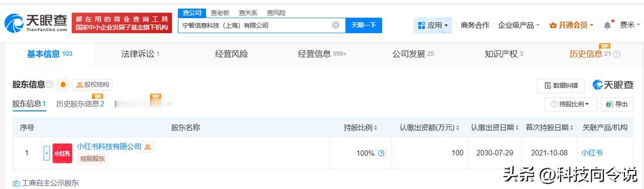Image resolution: width=644 pixels, height=189 pixels.
Task: Expand the 小红书科技有限公司 shareholder row
Action: pos(47,153)
